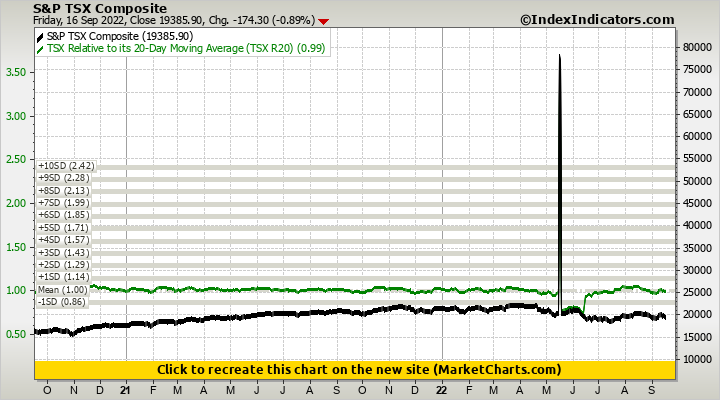This screenshot has height=400, width=720.
Task: Click the -1SD (0.86) band label
Action: 62,302
